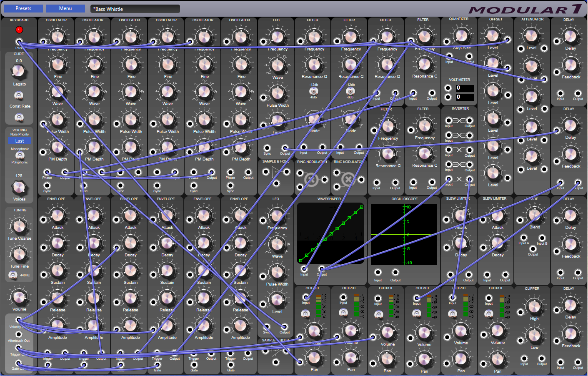Image resolution: width=588 pixels, height=376 pixels.
Task: Click the master Volume knob in keyboard section
Action: pyautogui.click(x=19, y=297)
